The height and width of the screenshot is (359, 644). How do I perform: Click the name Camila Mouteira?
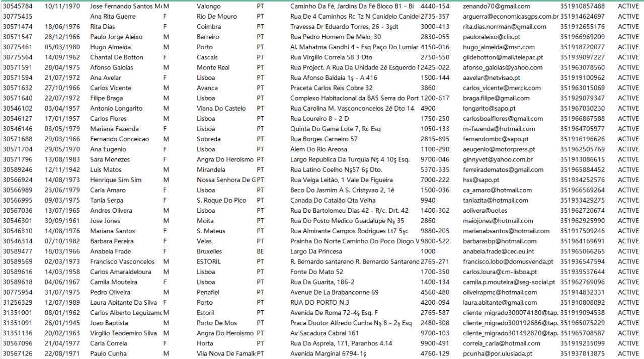[114, 282]
